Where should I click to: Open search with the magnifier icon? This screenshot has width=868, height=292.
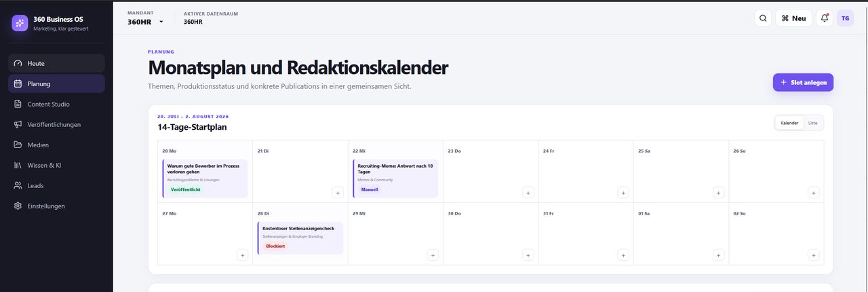pyautogui.click(x=763, y=18)
